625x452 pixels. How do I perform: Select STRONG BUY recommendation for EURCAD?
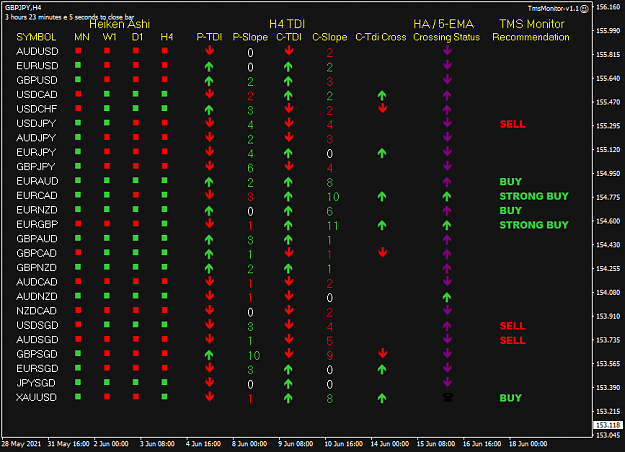(534, 196)
